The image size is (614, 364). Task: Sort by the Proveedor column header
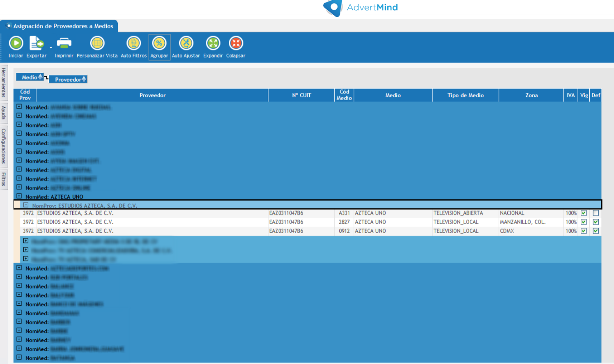coord(152,95)
